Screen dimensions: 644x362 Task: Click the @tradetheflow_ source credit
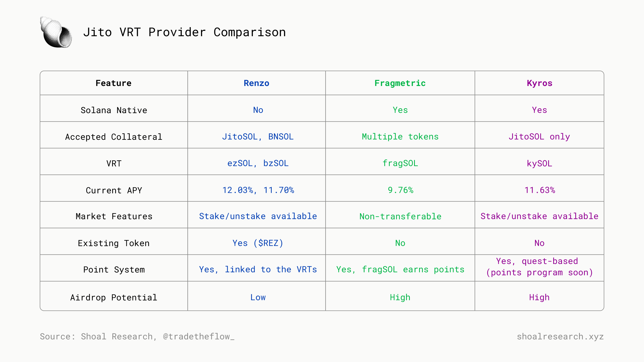(x=198, y=337)
